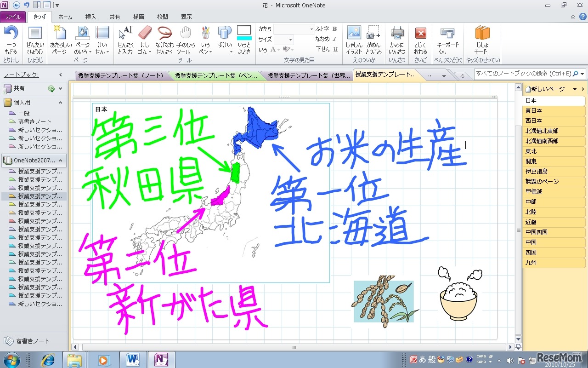Select the なげなわせんたく lasso tool
588x368 pixels.
[x=164, y=33]
